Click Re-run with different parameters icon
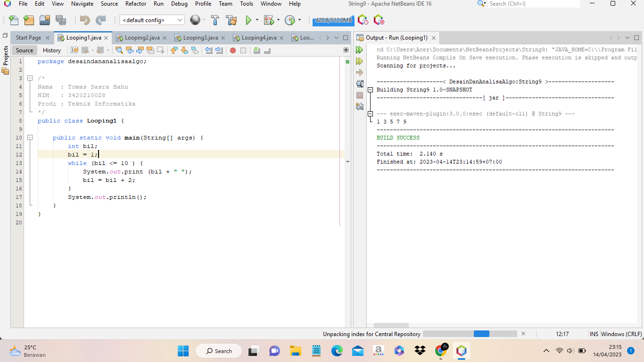644x362 pixels. click(x=360, y=61)
